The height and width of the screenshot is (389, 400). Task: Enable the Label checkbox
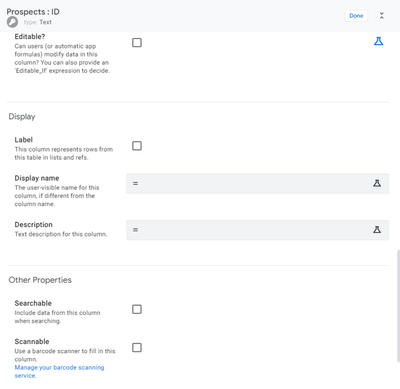coord(137,146)
